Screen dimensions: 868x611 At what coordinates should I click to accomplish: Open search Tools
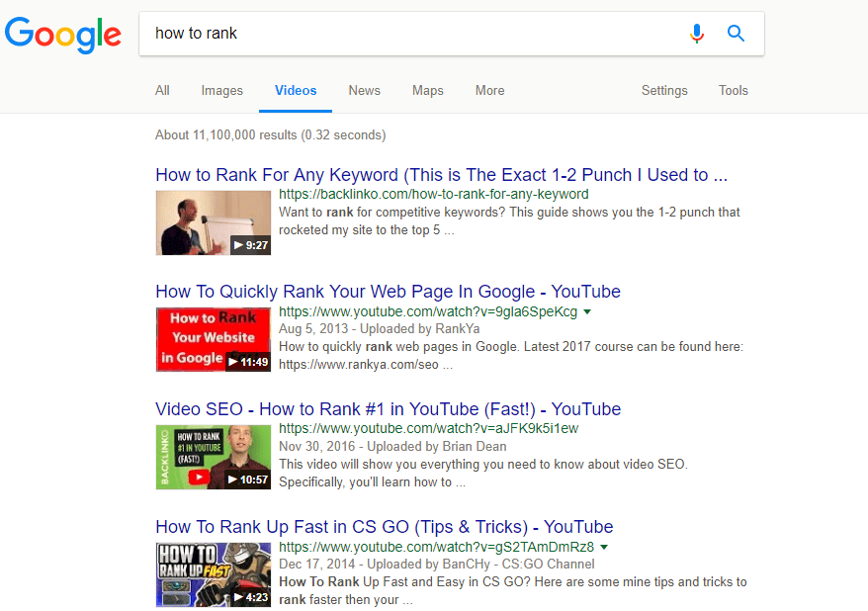pos(734,90)
